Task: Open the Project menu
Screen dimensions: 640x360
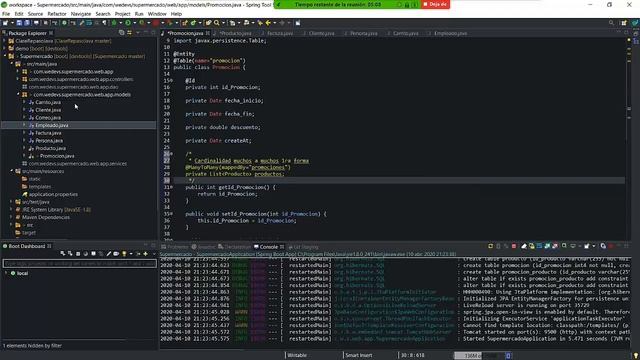Action: (122, 14)
